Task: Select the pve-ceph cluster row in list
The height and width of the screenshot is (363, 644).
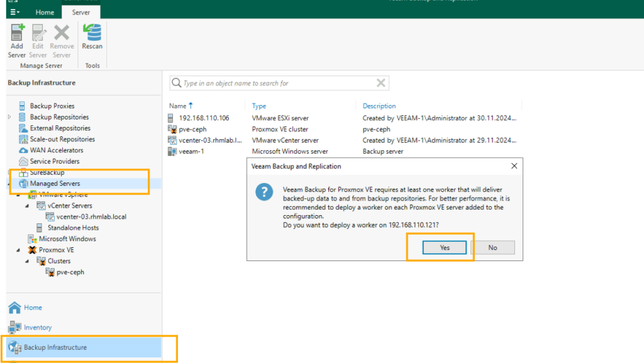Action: coord(192,129)
